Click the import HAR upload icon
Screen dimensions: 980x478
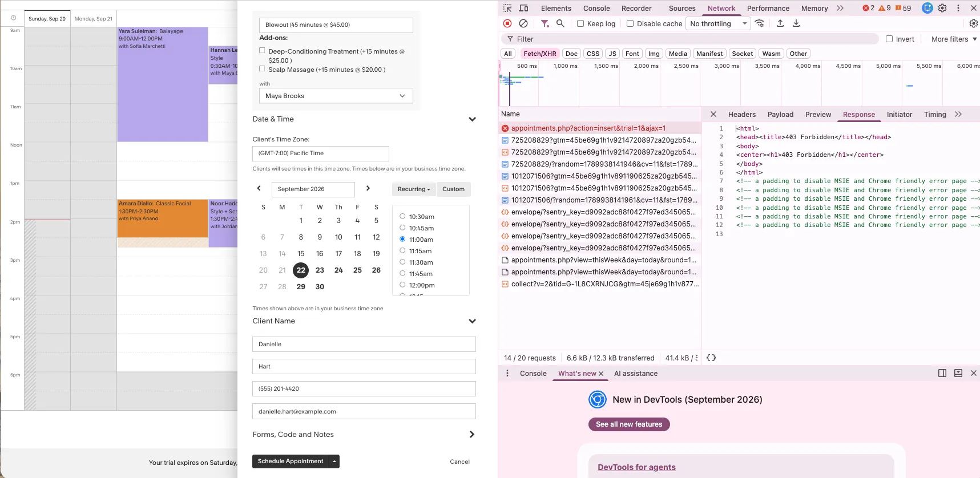(x=780, y=23)
